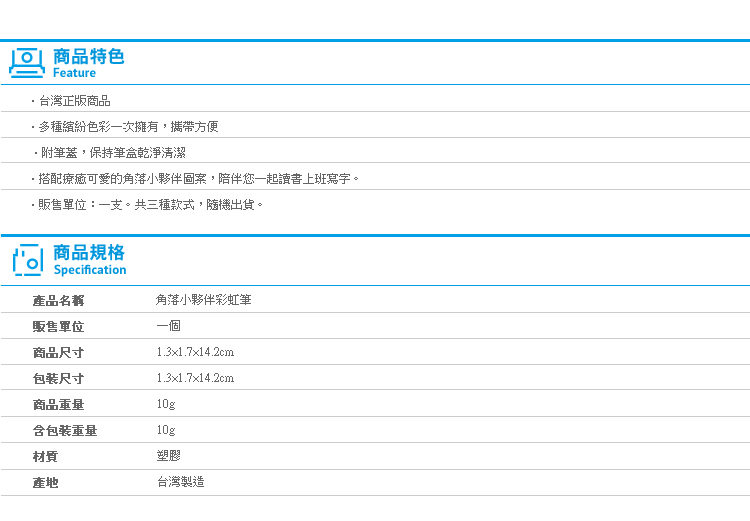Image resolution: width=750 pixels, height=521 pixels.
Task: Select the product size 1.3x1.7x14.2cm value
Action: point(195,352)
